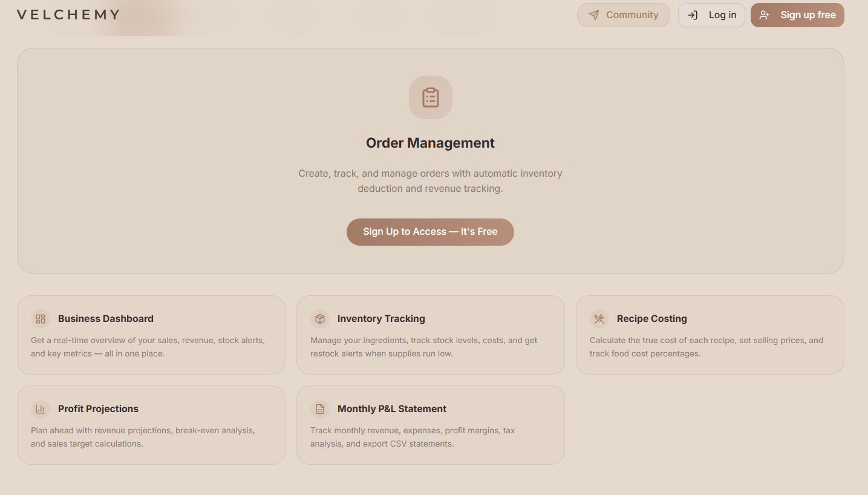Image resolution: width=868 pixels, height=495 pixels.
Task: Click the Inventory Tracking box icon
Action: click(x=320, y=319)
